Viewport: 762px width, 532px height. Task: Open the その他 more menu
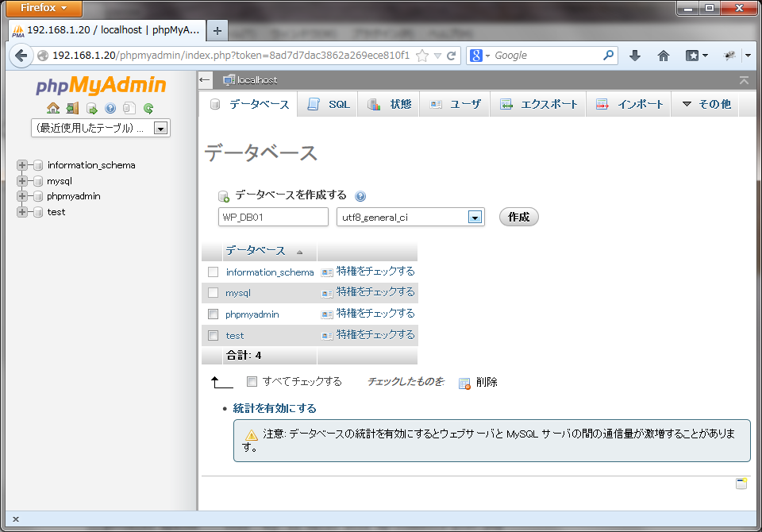706,104
